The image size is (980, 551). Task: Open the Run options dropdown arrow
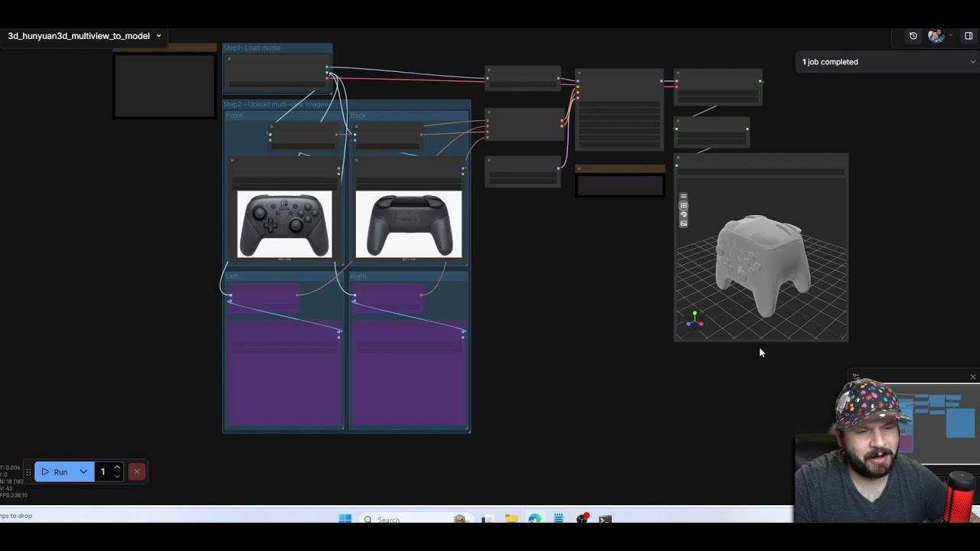[83, 472]
